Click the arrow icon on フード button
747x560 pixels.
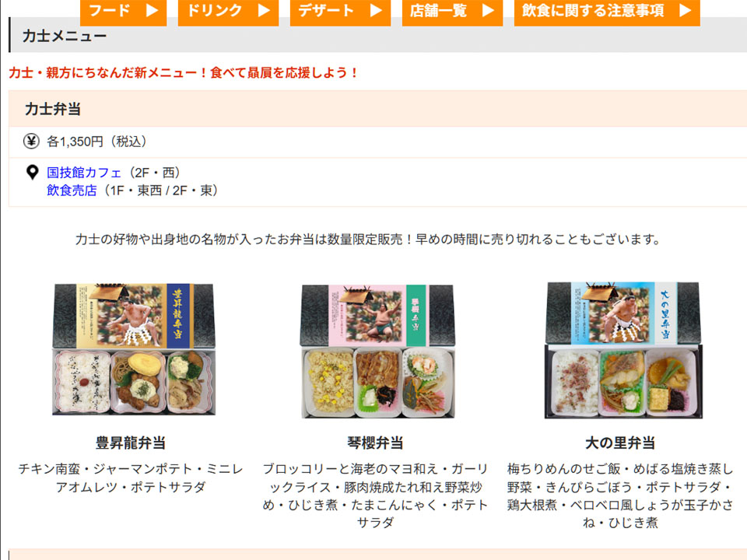(152, 10)
